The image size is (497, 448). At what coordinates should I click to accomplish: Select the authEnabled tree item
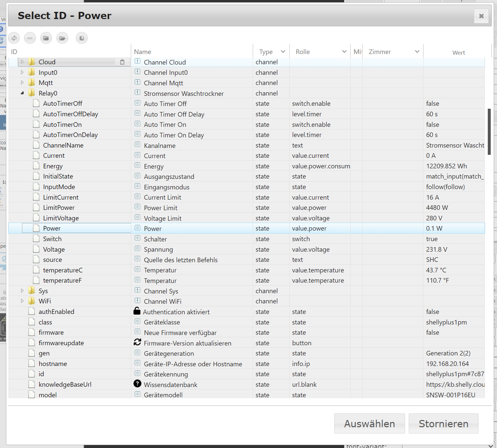[56, 312]
